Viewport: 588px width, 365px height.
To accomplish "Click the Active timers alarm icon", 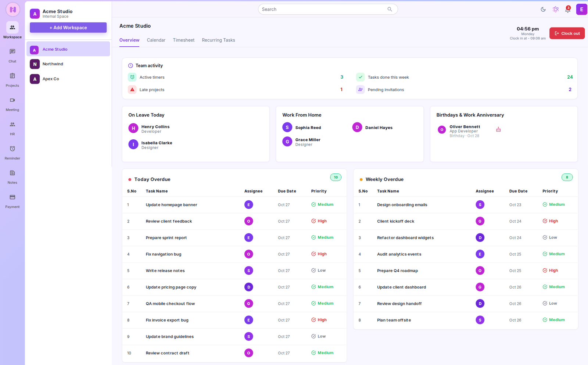I will point(132,77).
